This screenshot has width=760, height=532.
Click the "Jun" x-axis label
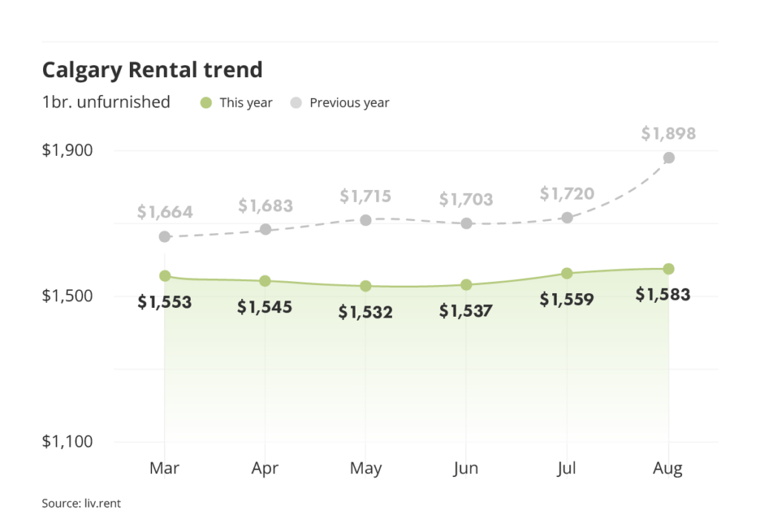[x=466, y=469]
